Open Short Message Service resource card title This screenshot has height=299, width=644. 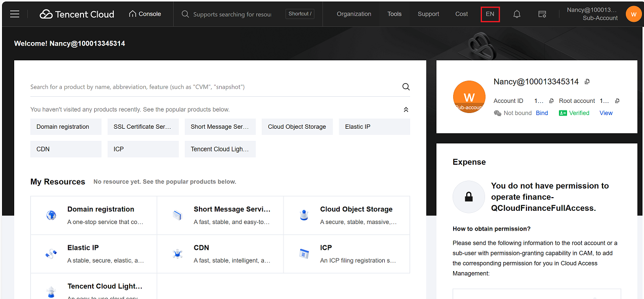(232, 209)
